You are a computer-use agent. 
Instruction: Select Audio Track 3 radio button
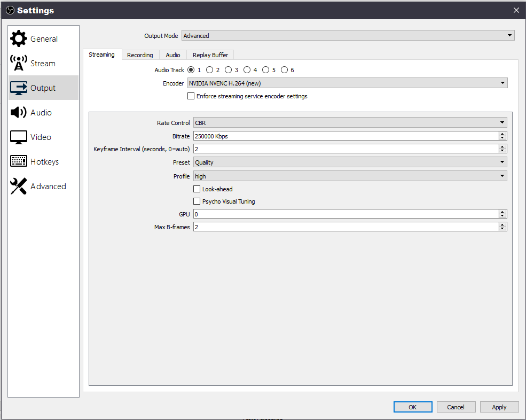228,70
